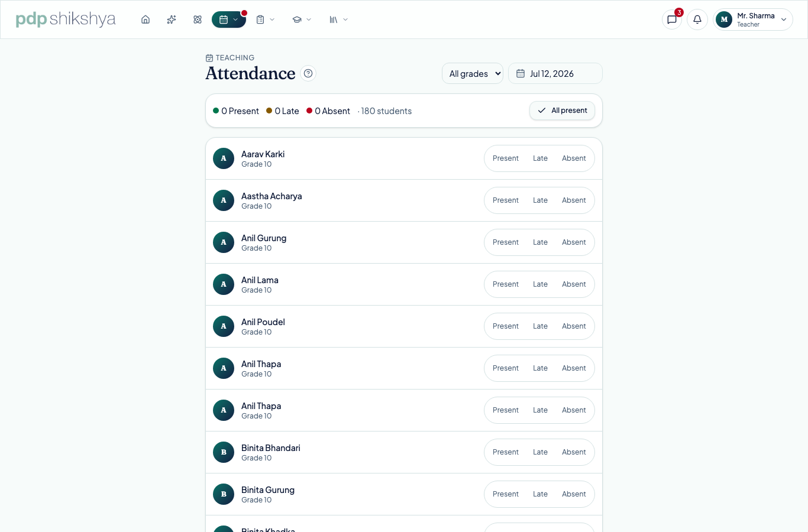808x532 pixels.
Task: Open the AI sparkles tool icon
Action: pos(172,20)
